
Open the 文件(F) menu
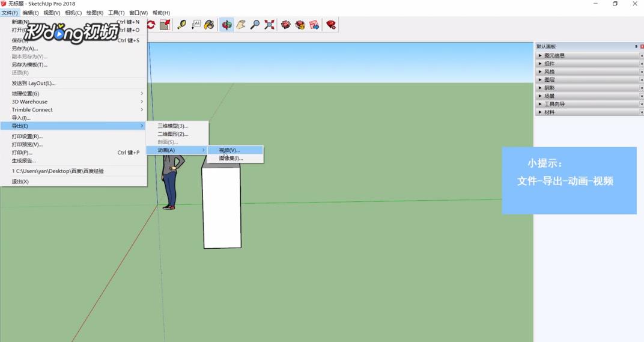pyautogui.click(x=10, y=13)
